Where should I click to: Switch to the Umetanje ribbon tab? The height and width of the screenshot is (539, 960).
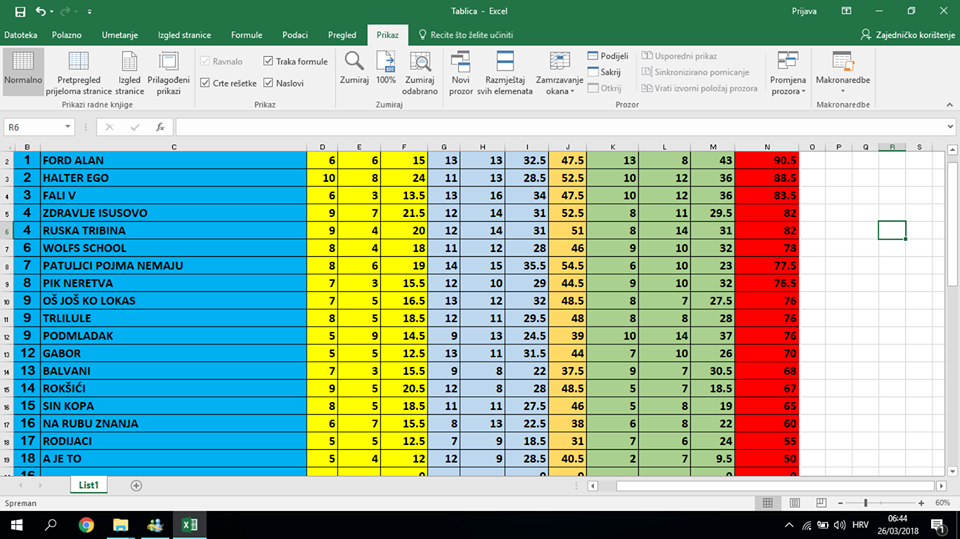[x=120, y=35]
